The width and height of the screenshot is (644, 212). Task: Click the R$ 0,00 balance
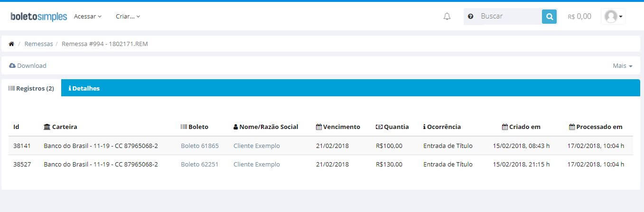(579, 17)
